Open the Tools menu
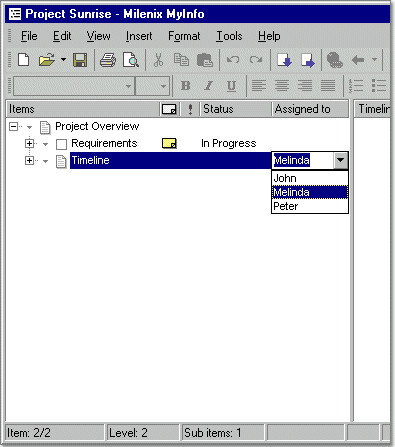 pos(229,36)
